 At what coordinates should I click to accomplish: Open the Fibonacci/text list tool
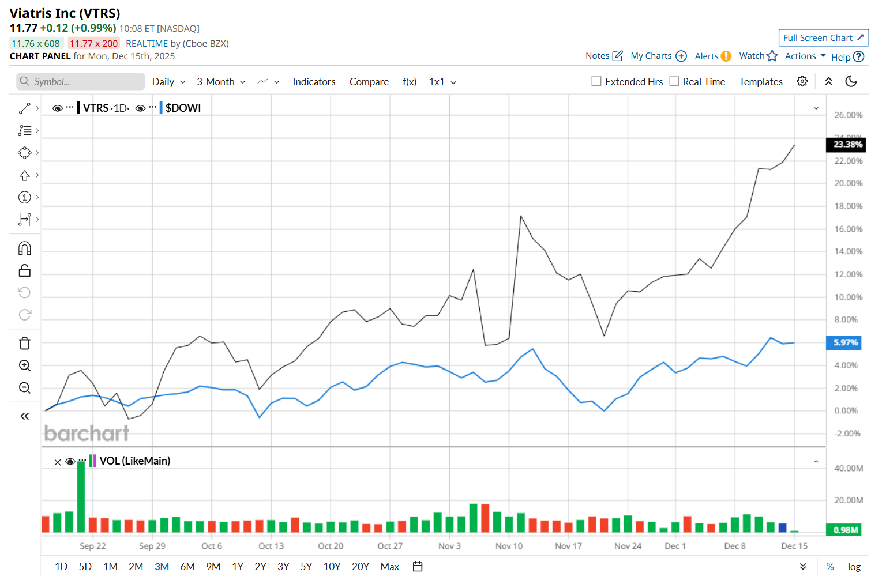[x=24, y=131]
